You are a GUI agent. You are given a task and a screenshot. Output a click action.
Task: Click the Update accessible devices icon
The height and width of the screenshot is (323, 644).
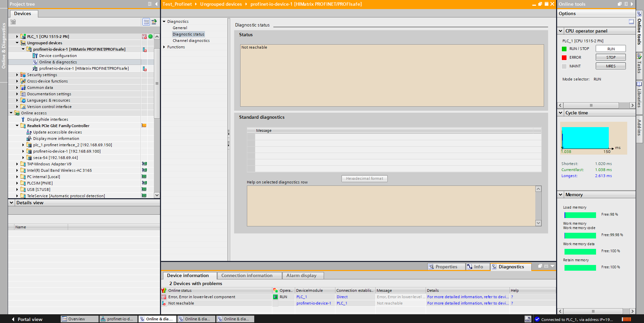click(29, 132)
